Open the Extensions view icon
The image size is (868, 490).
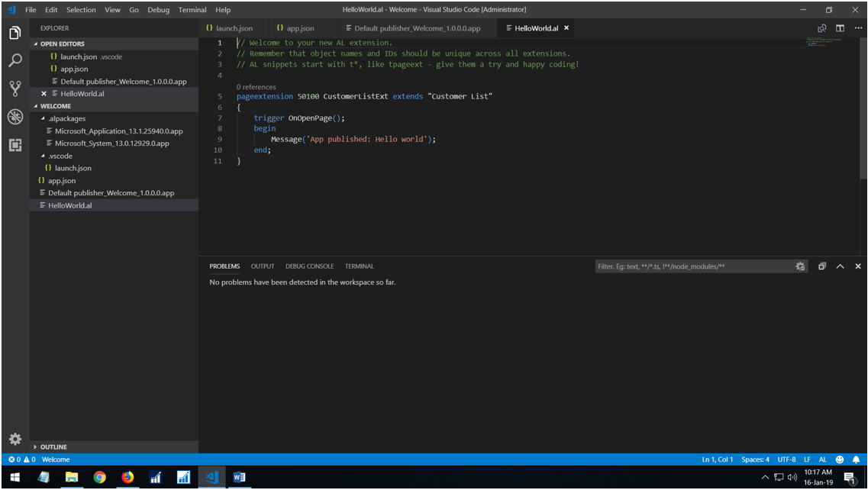[x=15, y=145]
